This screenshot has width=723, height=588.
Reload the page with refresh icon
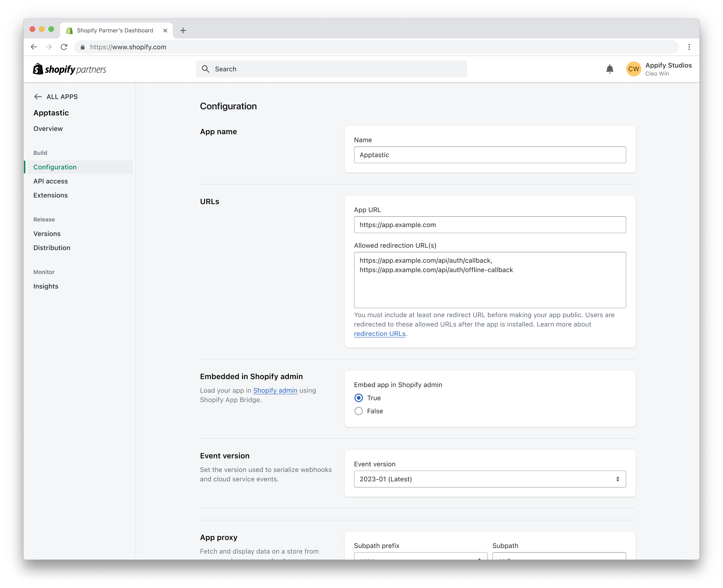(64, 47)
